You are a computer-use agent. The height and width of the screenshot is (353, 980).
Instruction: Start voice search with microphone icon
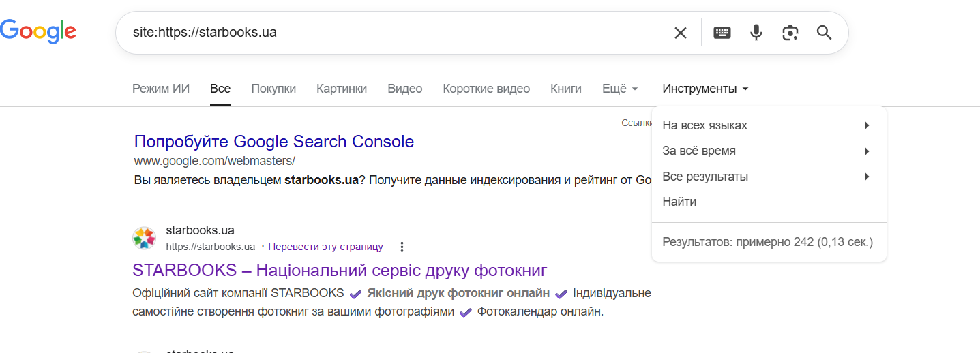click(756, 33)
